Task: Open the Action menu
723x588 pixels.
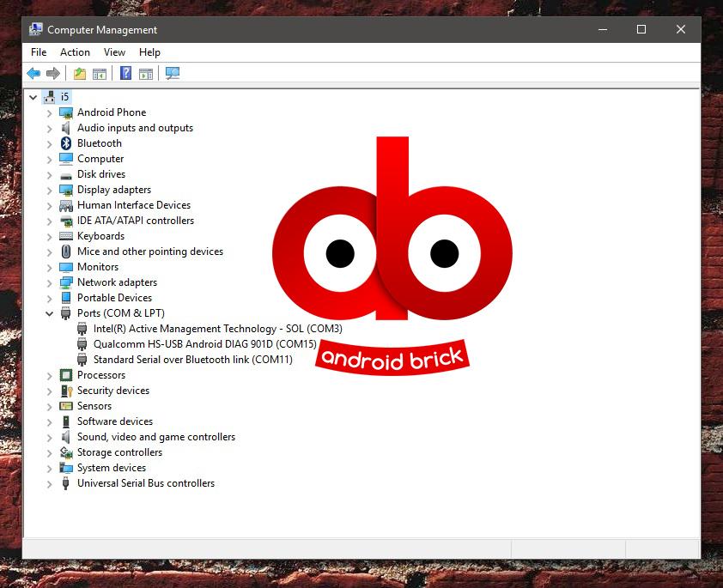Action: (x=75, y=52)
